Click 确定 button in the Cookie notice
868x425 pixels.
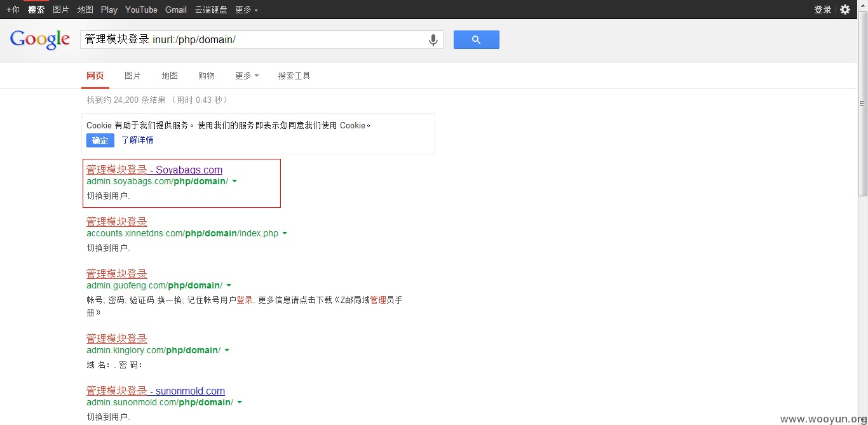(x=100, y=140)
